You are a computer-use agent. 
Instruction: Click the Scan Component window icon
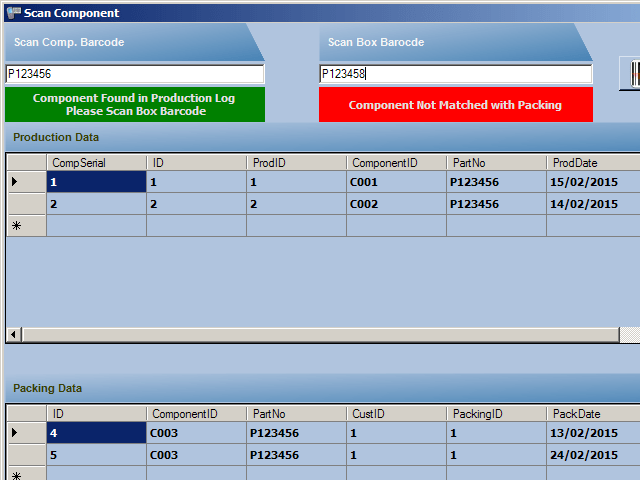click(x=13, y=13)
